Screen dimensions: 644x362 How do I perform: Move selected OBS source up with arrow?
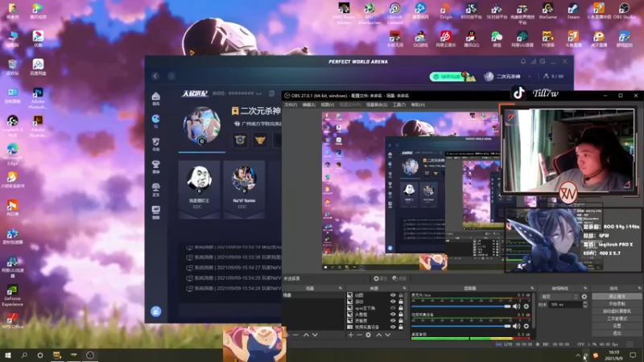[378, 335]
